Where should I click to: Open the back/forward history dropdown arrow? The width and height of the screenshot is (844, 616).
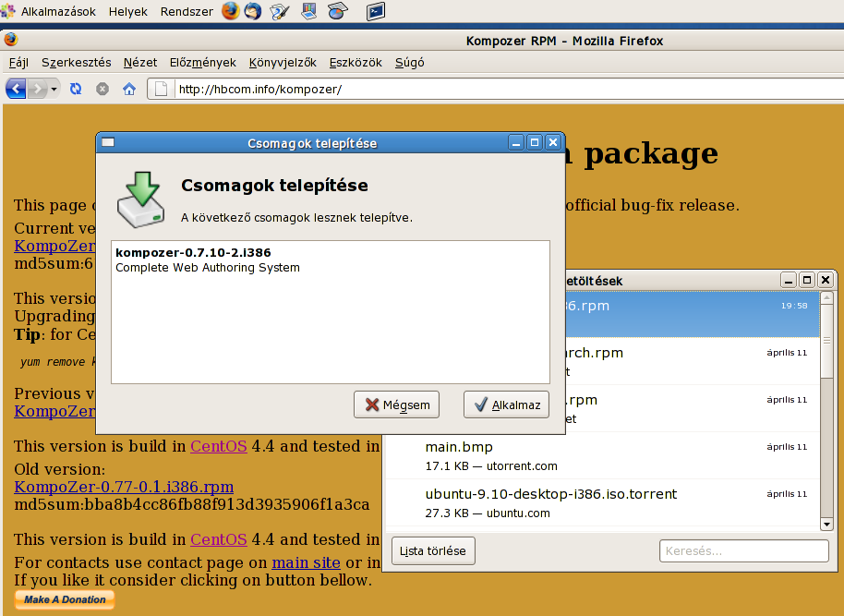coord(54,89)
